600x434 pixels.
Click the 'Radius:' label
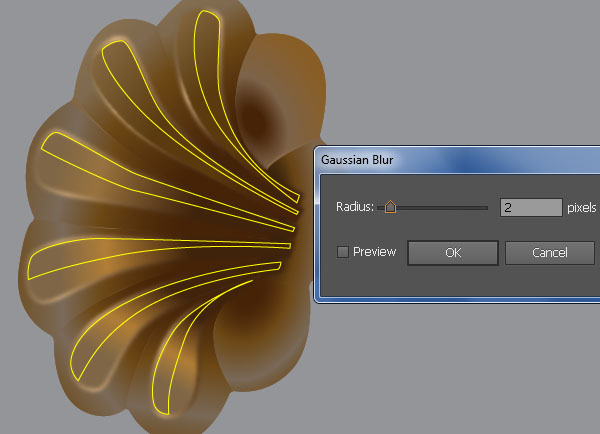point(355,207)
